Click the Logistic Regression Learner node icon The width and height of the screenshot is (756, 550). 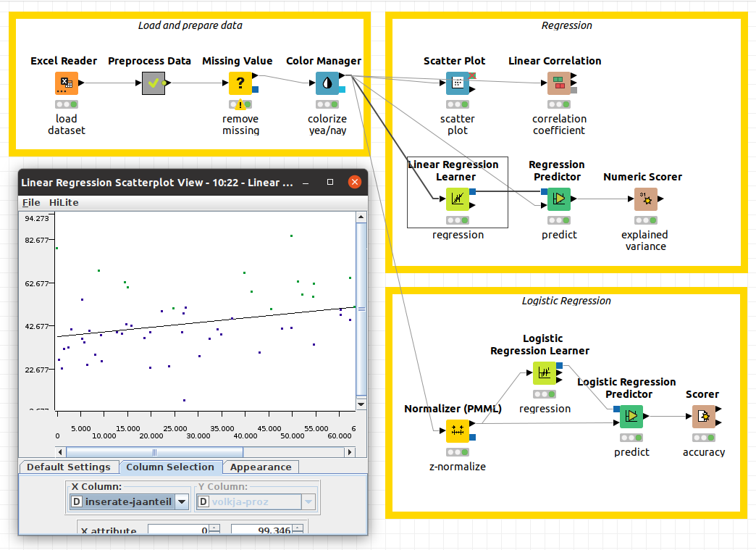tap(545, 373)
